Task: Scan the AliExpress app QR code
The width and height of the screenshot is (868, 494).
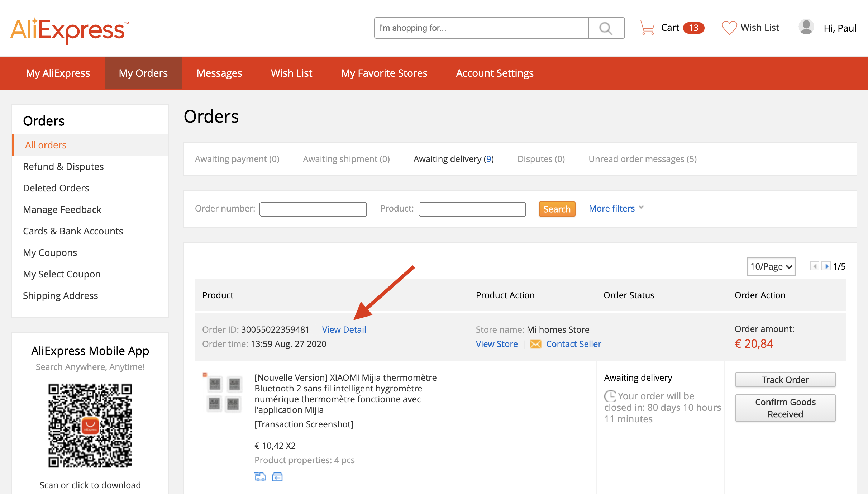Action: point(90,426)
